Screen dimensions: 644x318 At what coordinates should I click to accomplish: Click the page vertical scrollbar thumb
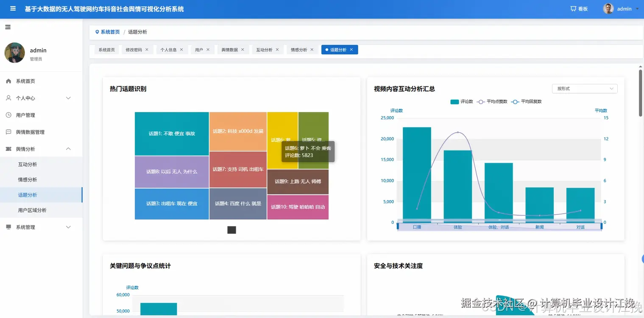click(x=641, y=92)
